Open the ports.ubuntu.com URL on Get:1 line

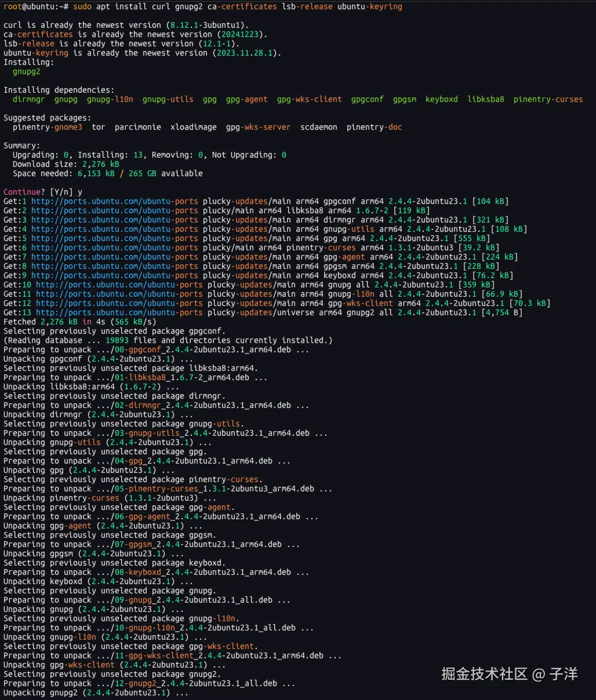pyautogui.click(x=115, y=202)
